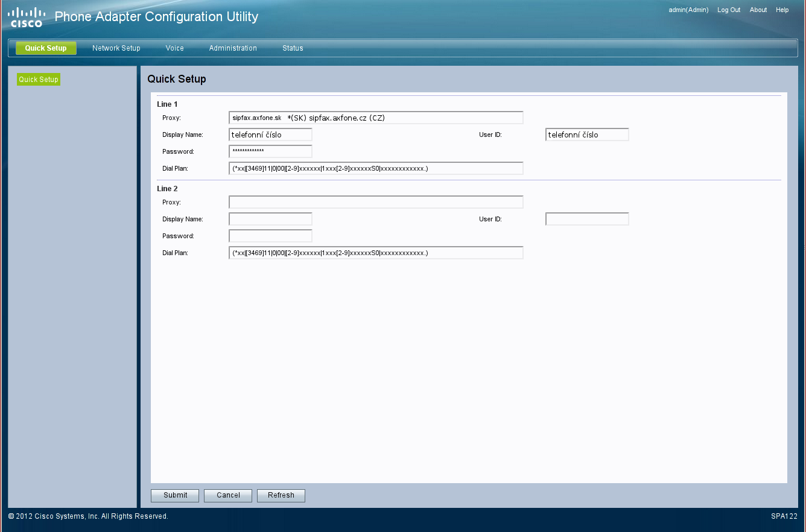Open the Network Setup tab

(x=116, y=48)
